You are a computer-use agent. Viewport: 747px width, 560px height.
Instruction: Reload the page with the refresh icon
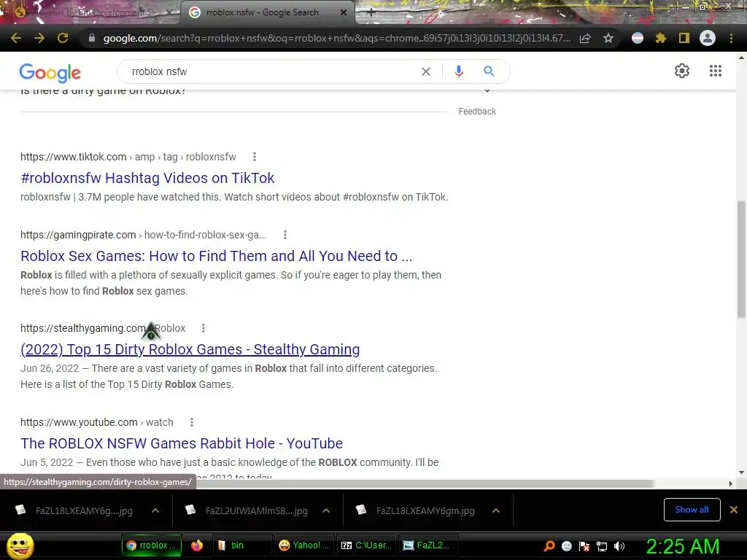pyautogui.click(x=63, y=38)
